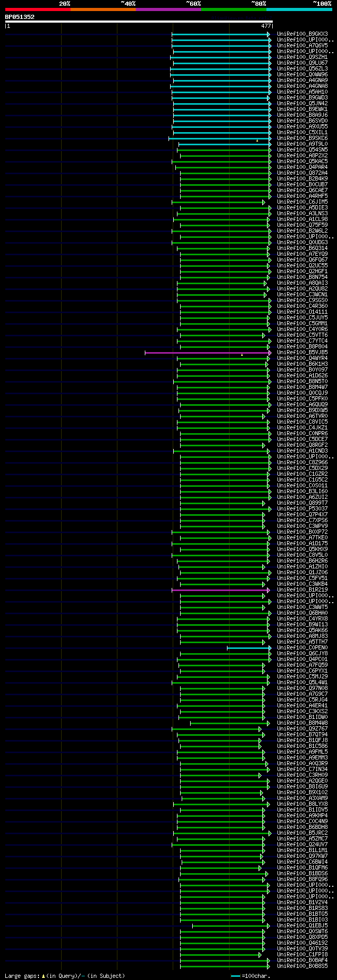Click the purple alignment bar for B5VJB5
This screenshot has height=980, width=337.
point(207,353)
